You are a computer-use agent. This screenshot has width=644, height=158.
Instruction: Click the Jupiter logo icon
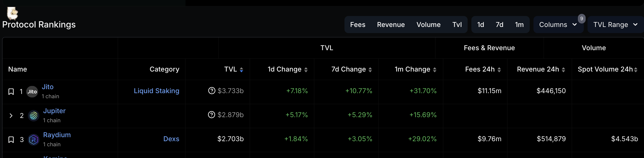[34, 116]
